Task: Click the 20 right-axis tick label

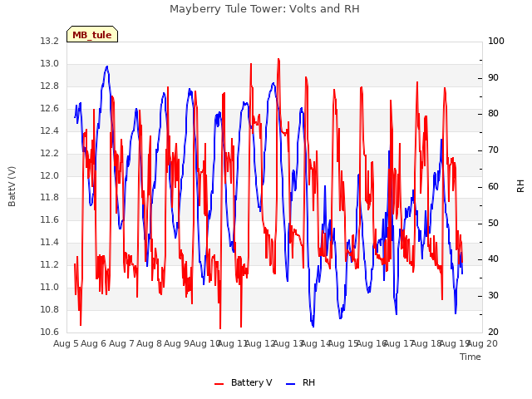Action: click(493, 332)
